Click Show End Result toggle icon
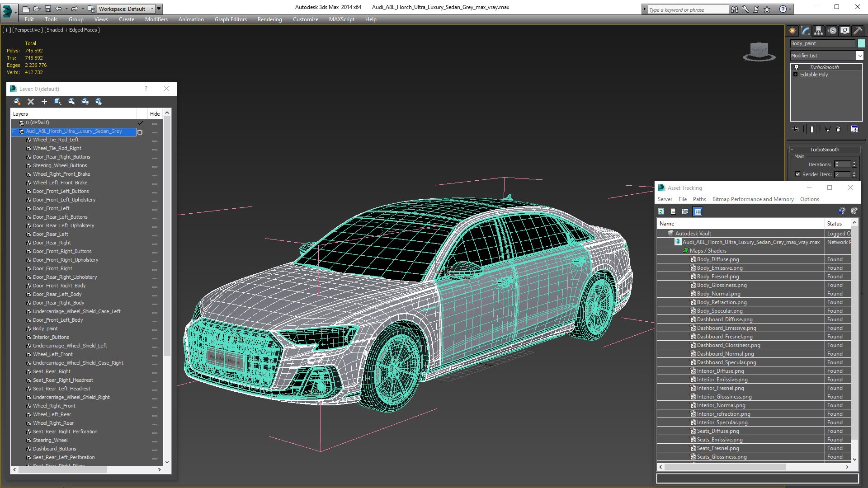Viewport: 868px width, 488px height. (x=812, y=129)
